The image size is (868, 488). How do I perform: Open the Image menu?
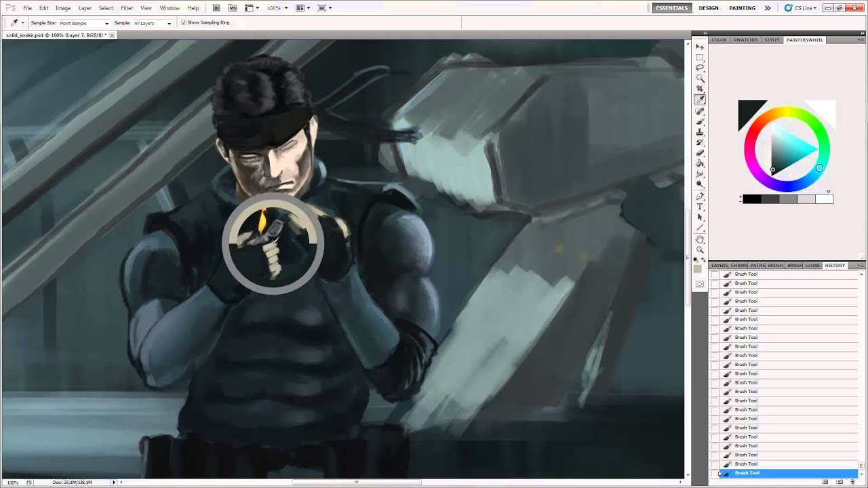[x=63, y=8]
